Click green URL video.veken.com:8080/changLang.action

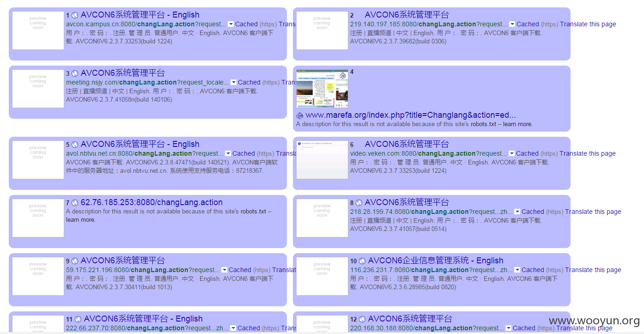[429, 153]
